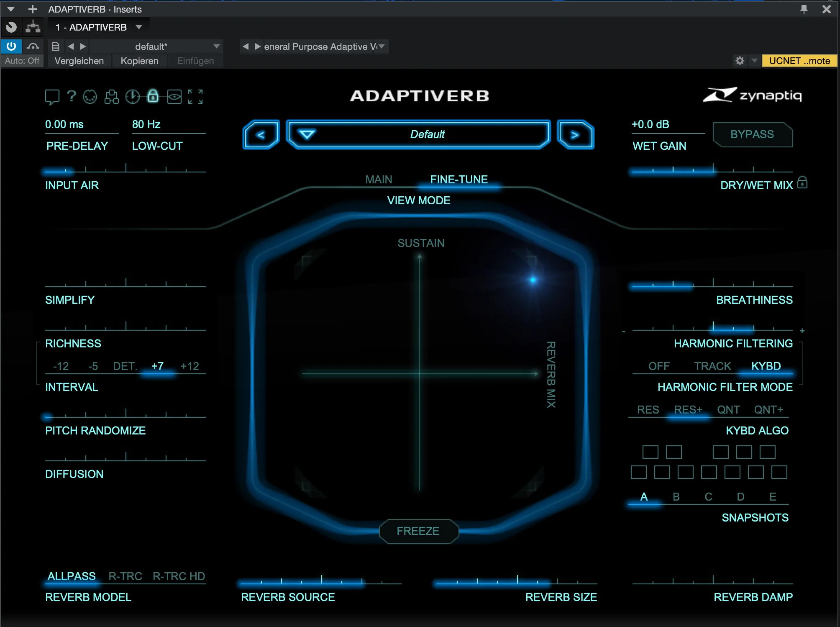Toggle the plugin power activate button
Viewport: 840px width, 627px height.
[x=11, y=46]
